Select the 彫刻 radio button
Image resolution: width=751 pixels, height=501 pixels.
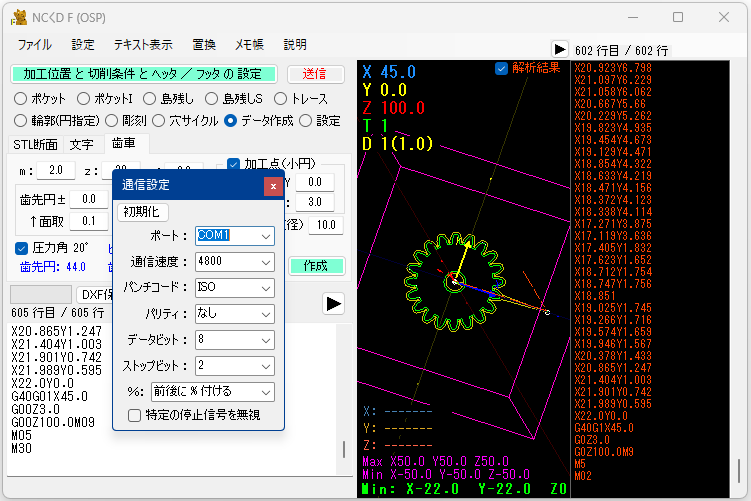click(x=111, y=121)
